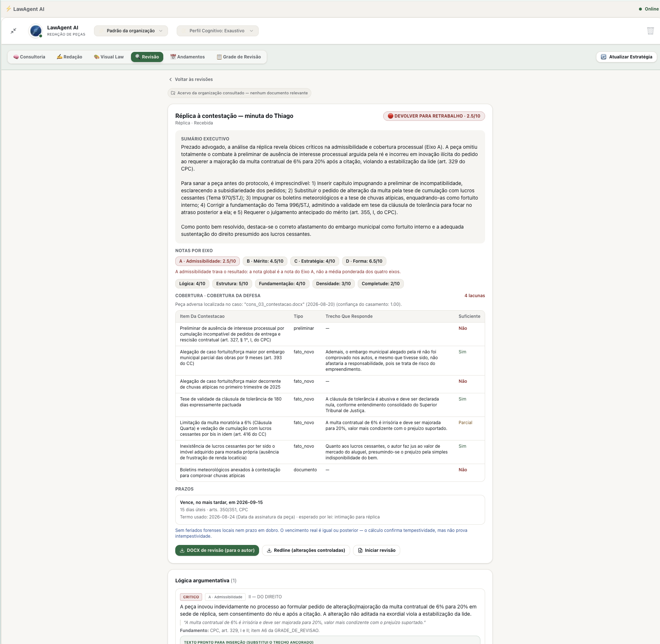Viewport: 660px width, 644px height.
Task: Click the download icon on Redline button
Action: [269, 550]
